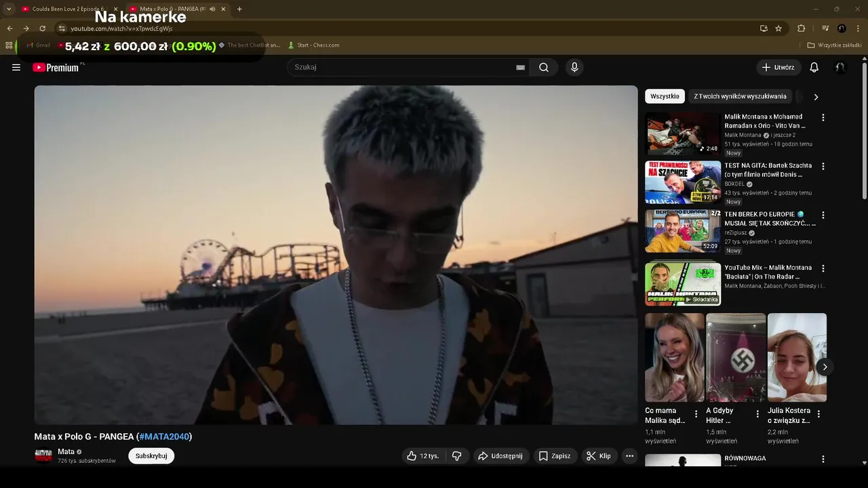Open YouTube notifications bell
868x488 pixels.
click(x=814, y=67)
